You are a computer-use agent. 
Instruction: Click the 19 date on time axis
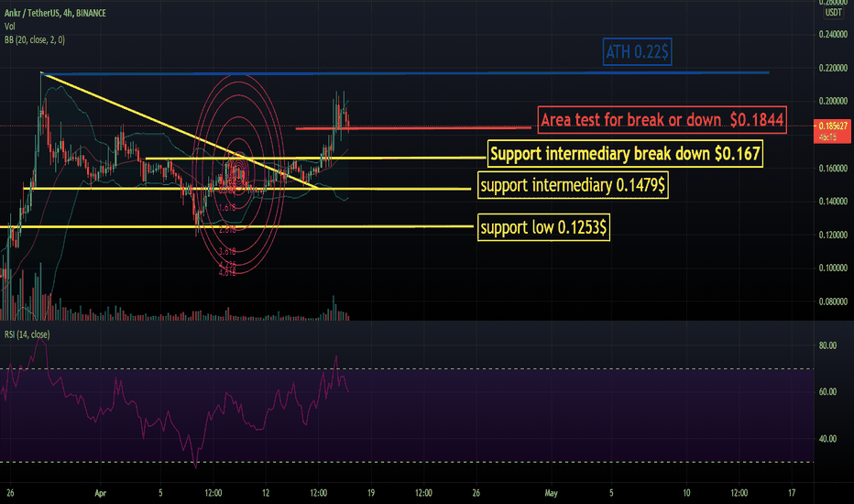[x=371, y=493]
